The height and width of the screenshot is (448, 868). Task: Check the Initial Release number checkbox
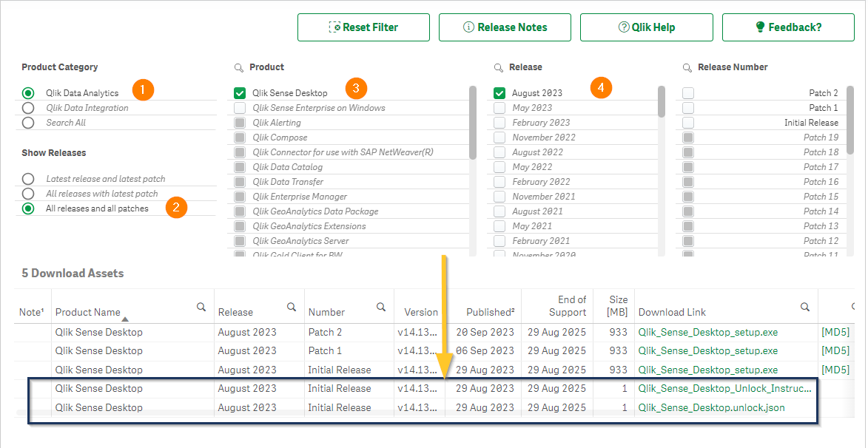pyautogui.click(x=688, y=123)
